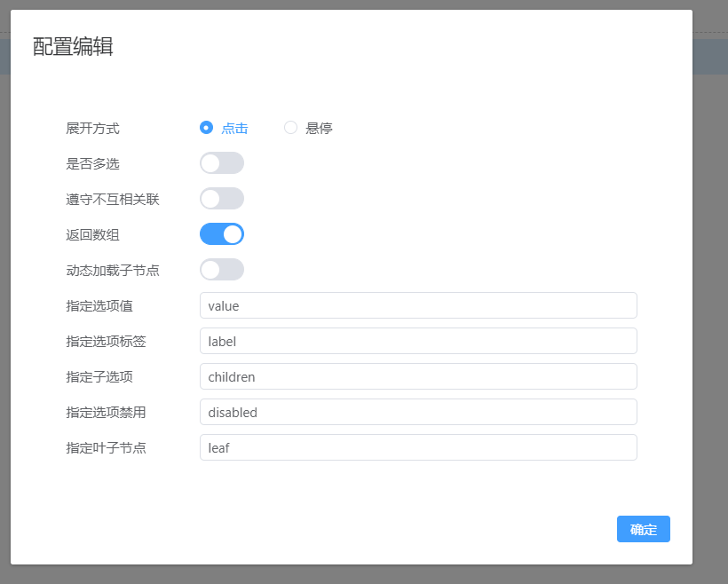
Task: Click the 指定选项标签 input containing label
Action: pyautogui.click(x=418, y=341)
